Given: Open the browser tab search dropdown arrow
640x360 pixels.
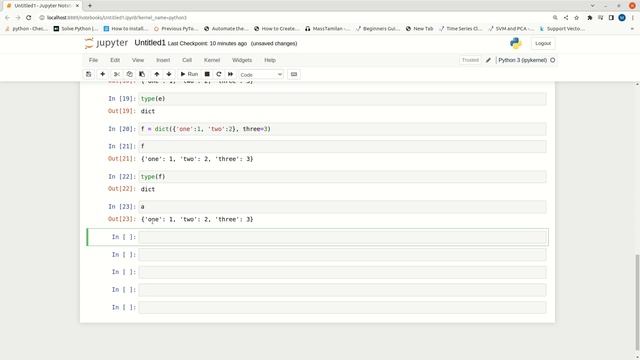Looking at the screenshot, I should [x=593, y=6].
